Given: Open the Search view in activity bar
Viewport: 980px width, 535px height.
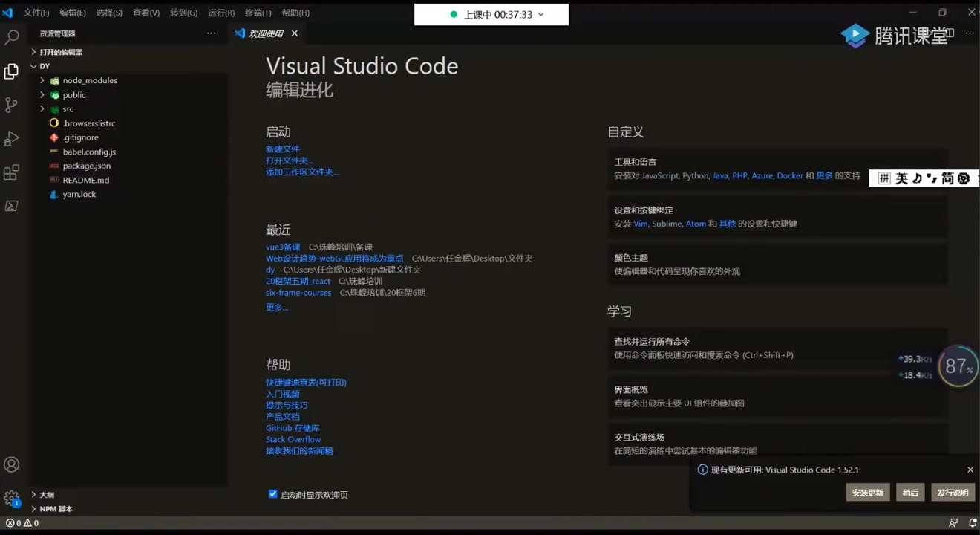Looking at the screenshot, I should (11, 37).
